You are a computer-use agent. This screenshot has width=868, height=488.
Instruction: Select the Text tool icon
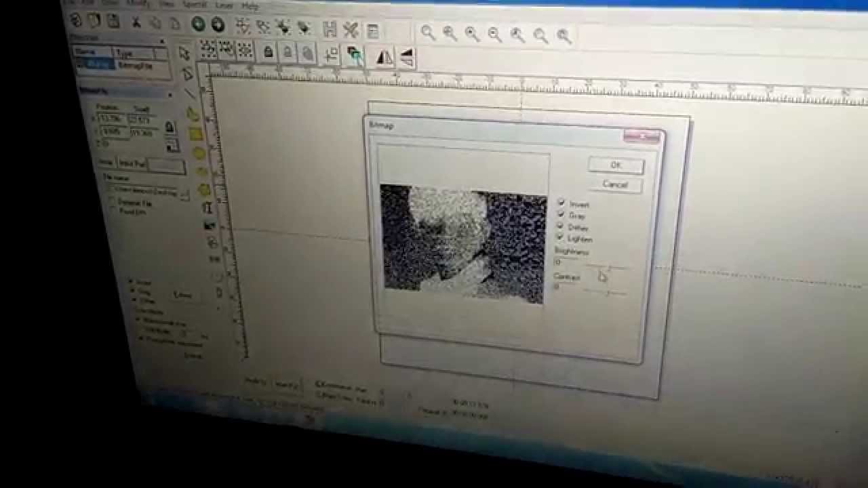(207, 208)
